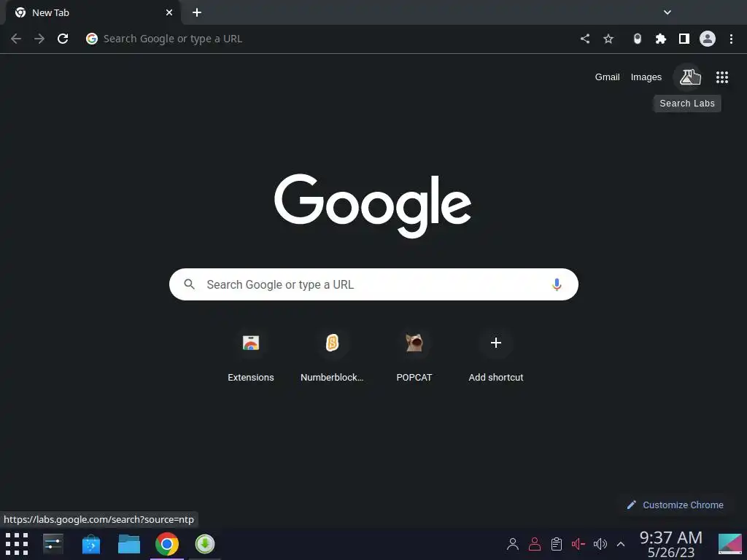Open the green download app in taskbar
The image size is (747, 560).
click(x=205, y=544)
